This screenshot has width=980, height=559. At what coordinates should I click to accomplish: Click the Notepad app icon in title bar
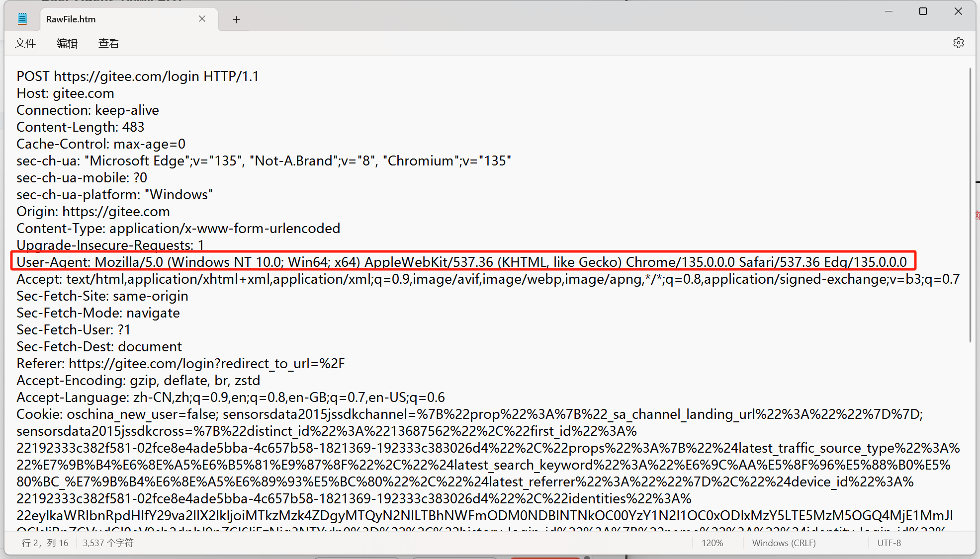pyautogui.click(x=22, y=19)
